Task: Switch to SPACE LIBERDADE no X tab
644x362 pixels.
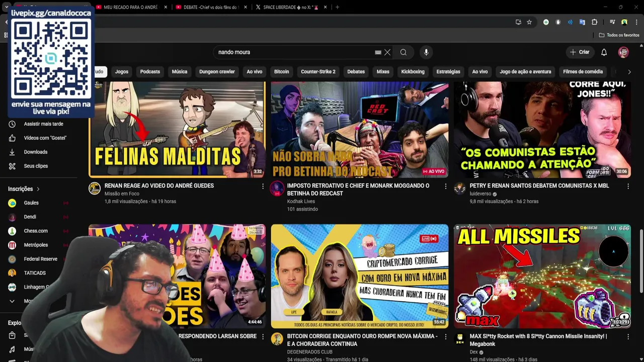Action: [291, 7]
